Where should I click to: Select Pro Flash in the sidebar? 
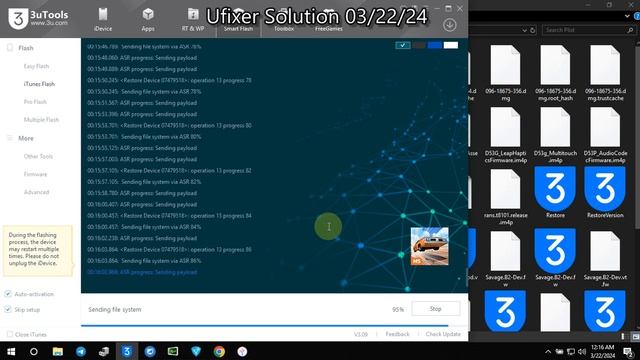pos(35,102)
